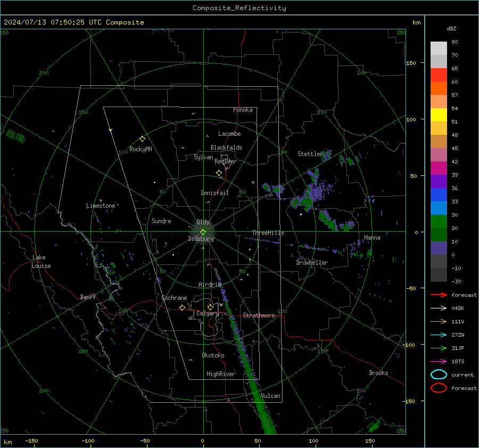The width and height of the screenshot is (479, 448).
Task: Click the Drumheller town label
Action: [312, 263]
